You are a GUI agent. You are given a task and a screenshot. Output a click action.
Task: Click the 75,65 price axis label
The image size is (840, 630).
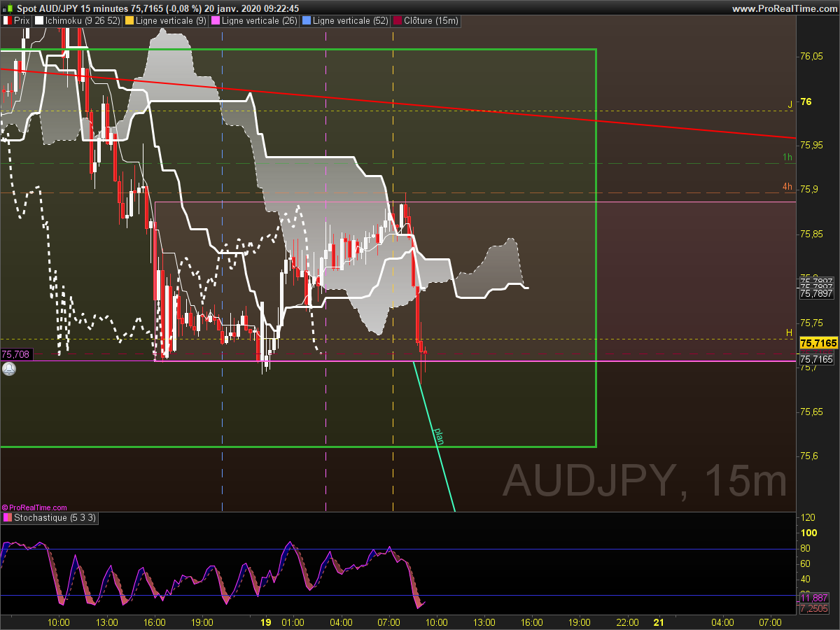(x=811, y=412)
